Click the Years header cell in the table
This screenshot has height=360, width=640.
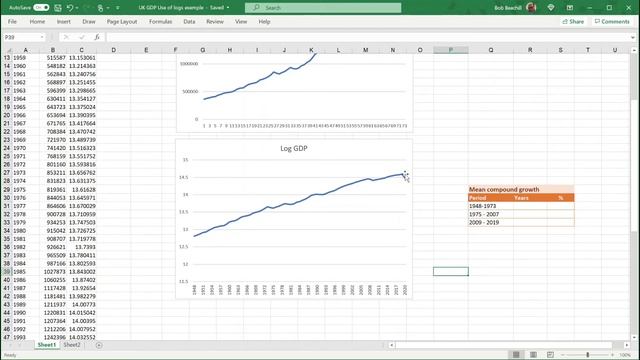pos(530,198)
